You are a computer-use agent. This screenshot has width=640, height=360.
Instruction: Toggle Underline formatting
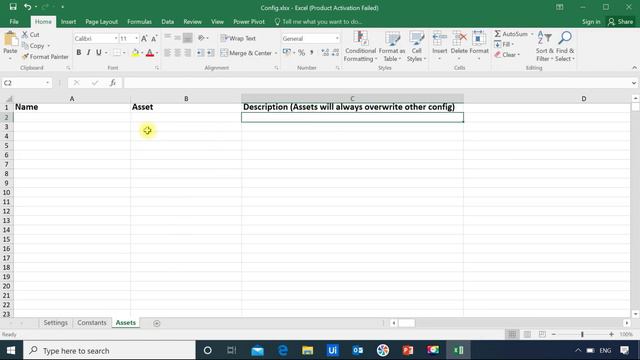click(x=98, y=52)
